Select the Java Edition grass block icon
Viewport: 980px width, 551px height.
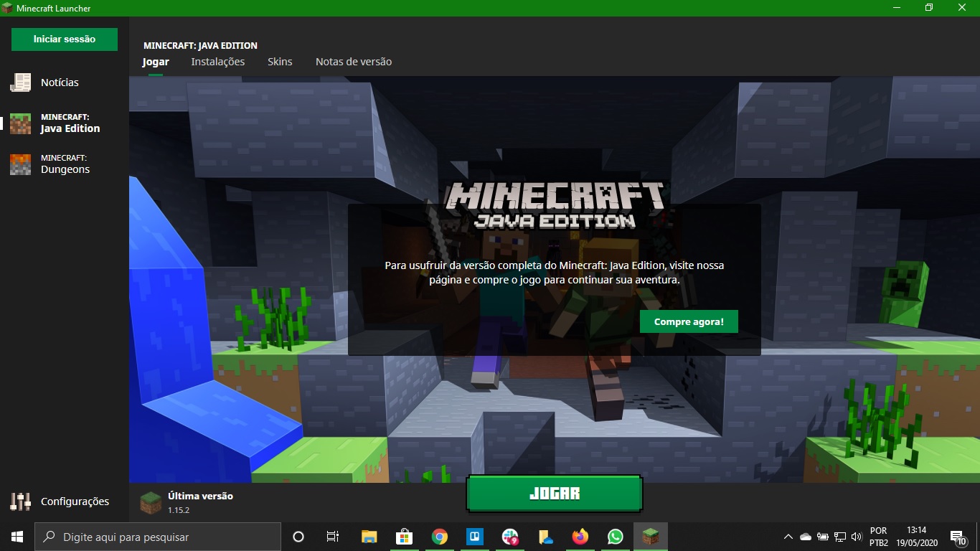click(x=20, y=123)
